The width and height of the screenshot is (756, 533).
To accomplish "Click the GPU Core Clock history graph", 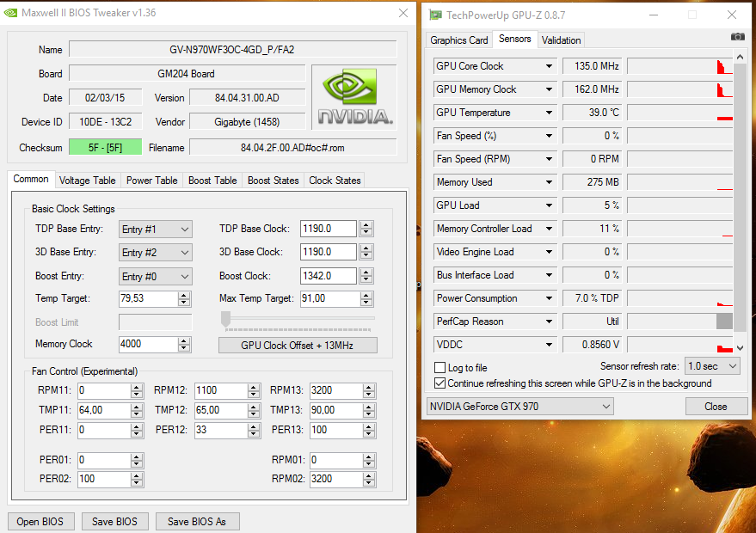I will [x=679, y=66].
